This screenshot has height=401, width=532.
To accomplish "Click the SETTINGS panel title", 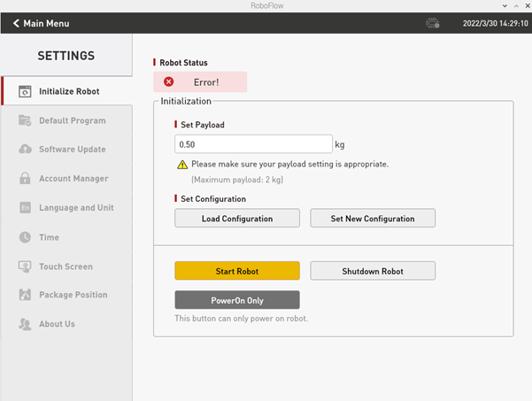I will point(66,56).
